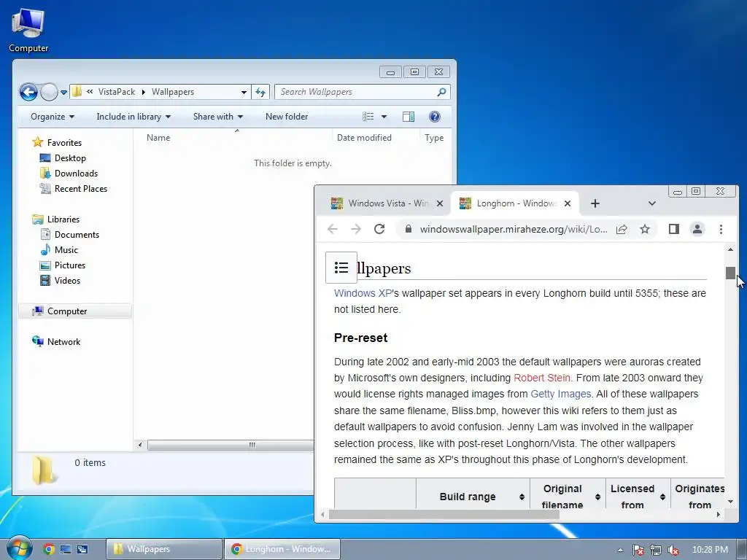
Task: Open Chrome three-dot menu
Action: [721, 229]
